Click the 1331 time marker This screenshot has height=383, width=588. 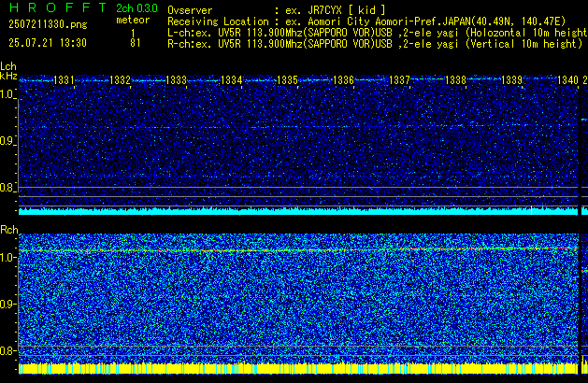tap(64, 80)
